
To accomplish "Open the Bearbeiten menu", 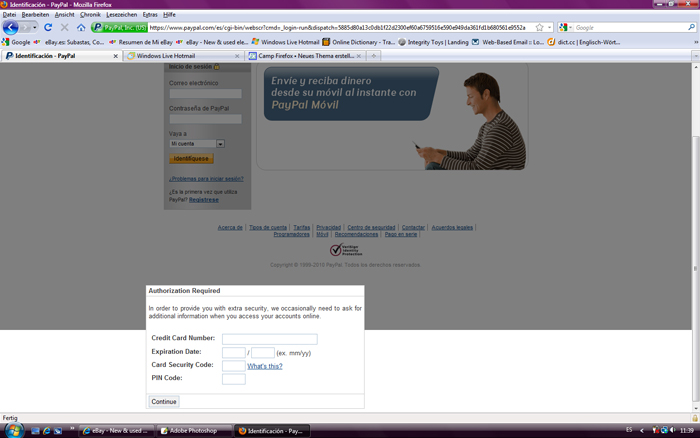I will tap(35, 15).
